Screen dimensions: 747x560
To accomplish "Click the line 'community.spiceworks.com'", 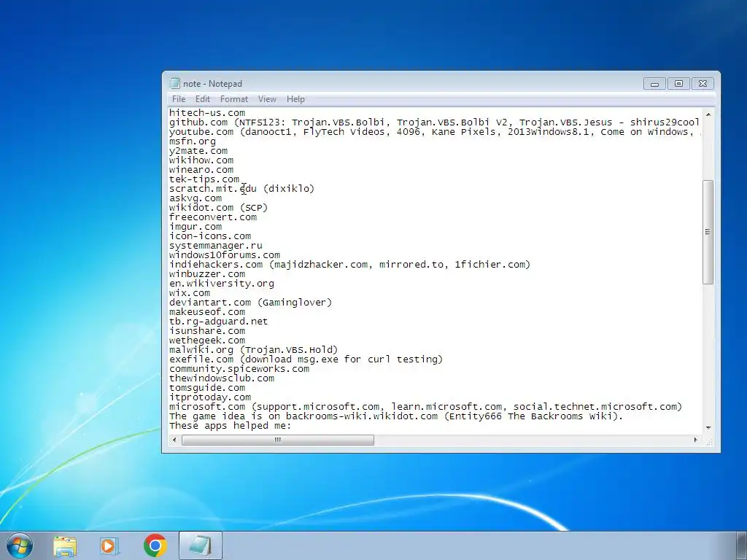I will click(x=239, y=369).
